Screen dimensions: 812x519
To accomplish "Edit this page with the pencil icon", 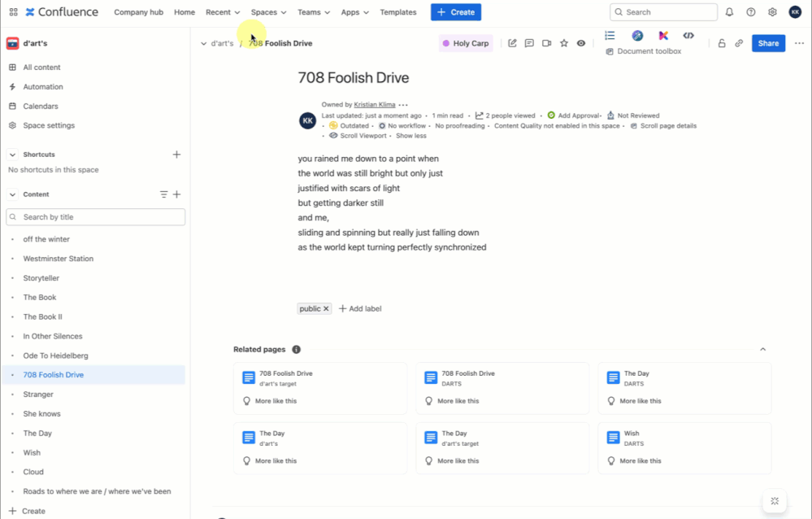I will tap(512, 43).
